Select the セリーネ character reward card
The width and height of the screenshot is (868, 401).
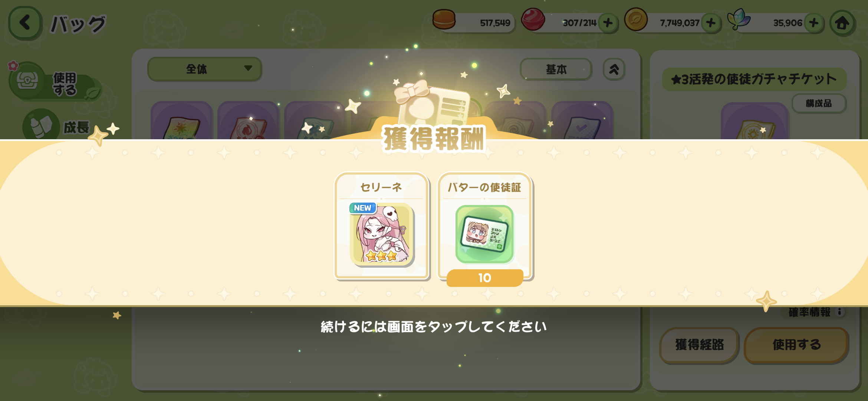(x=382, y=226)
